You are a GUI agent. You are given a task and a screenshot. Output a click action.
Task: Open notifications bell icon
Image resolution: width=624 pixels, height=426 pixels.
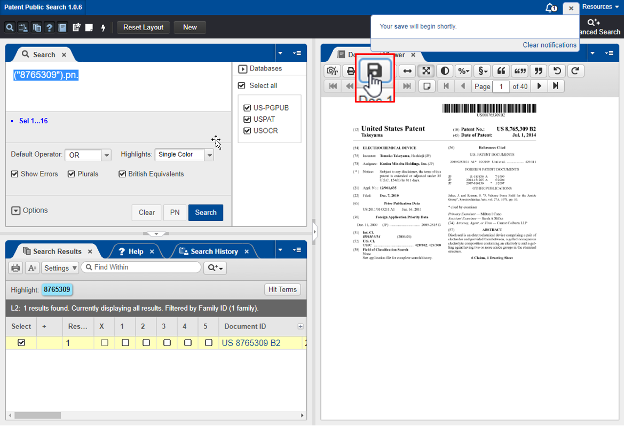click(x=551, y=8)
